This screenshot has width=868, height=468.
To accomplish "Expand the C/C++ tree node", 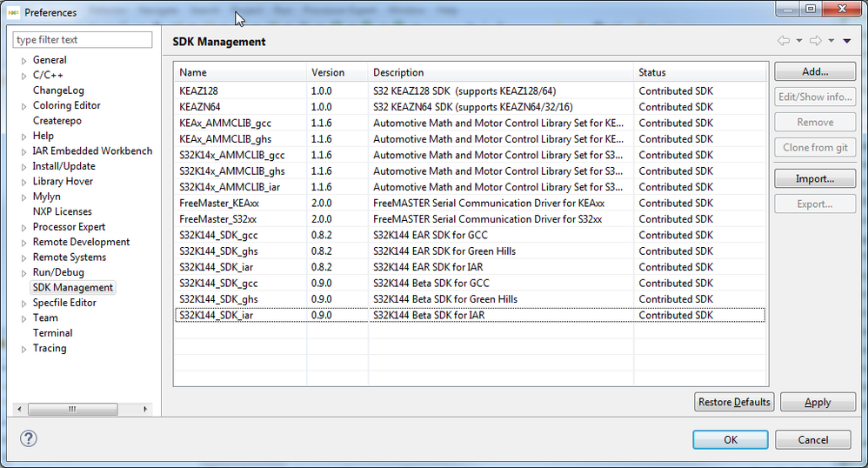I will tap(23, 76).
